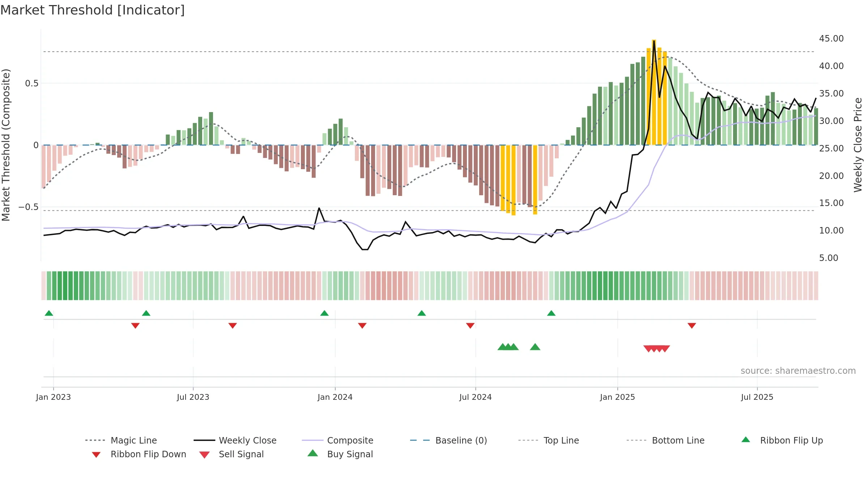This screenshot has height=488, width=868.
Task: Click the 'Jan 2024' x-axis label
Action: [x=335, y=397]
